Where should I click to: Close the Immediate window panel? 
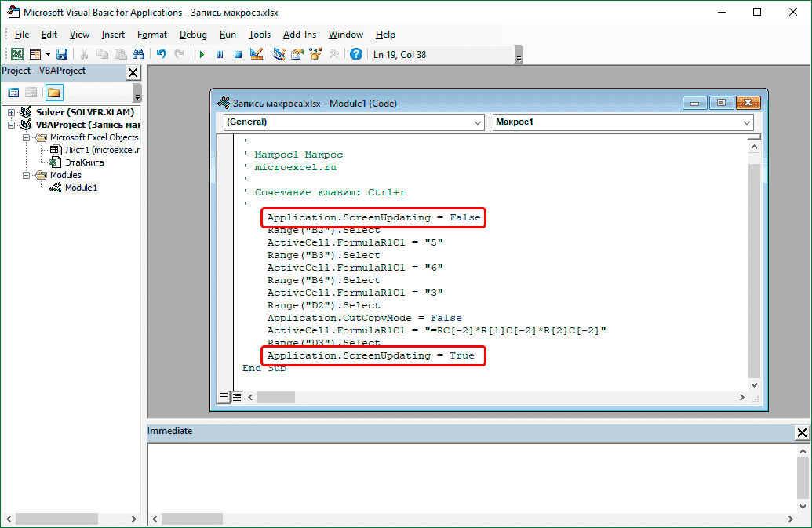tap(802, 432)
